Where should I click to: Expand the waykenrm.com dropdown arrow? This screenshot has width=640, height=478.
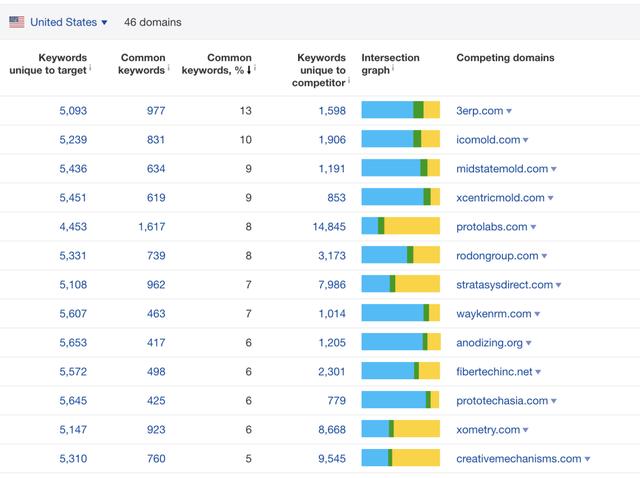click(x=537, y=314)
